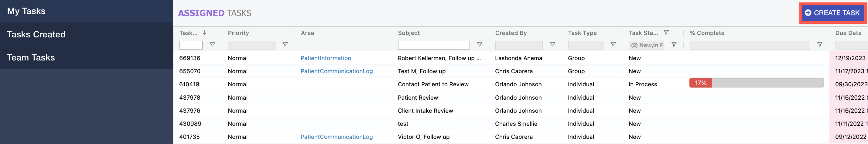This screenshot has width=868, height=144.
Task: Open PatientCommunicationLog link for task 655070
Action: tap(337, 71)
